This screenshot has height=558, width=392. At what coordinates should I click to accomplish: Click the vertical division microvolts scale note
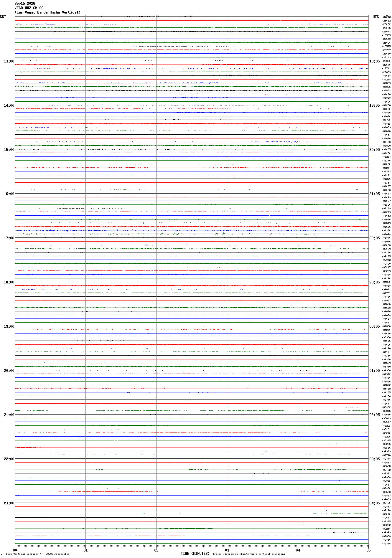tap(37, 554)
